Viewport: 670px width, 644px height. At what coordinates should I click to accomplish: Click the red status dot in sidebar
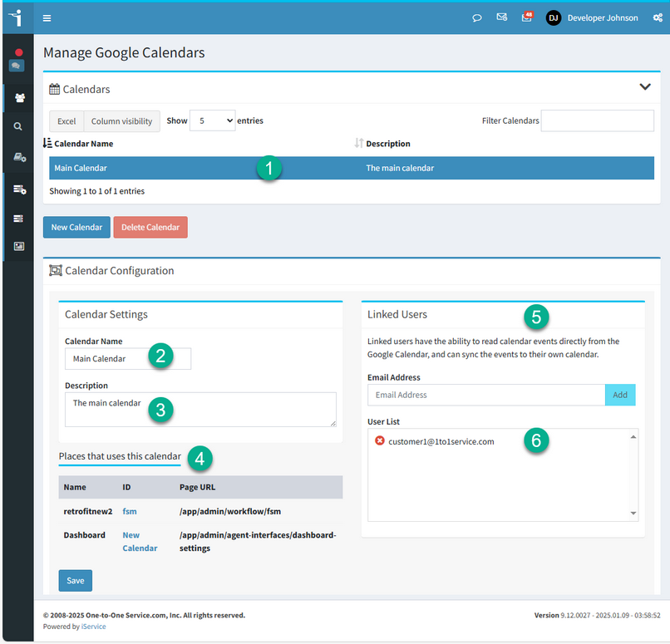point(18,52)
